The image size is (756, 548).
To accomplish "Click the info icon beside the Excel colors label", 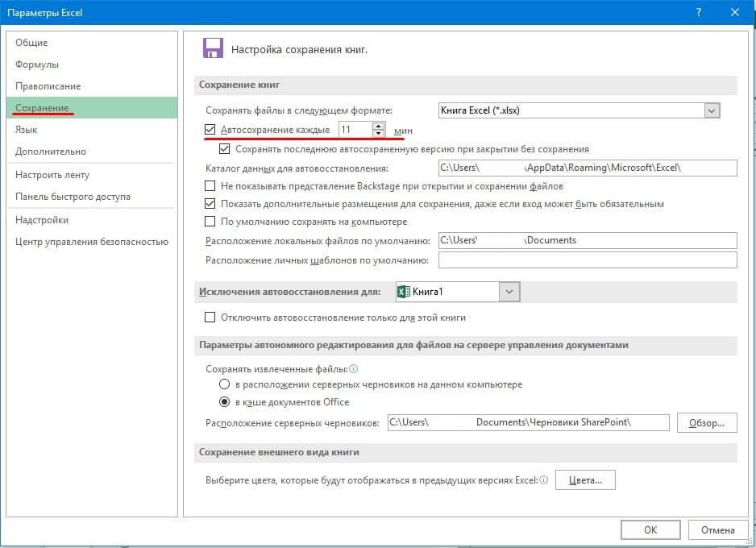I will 544,480.
